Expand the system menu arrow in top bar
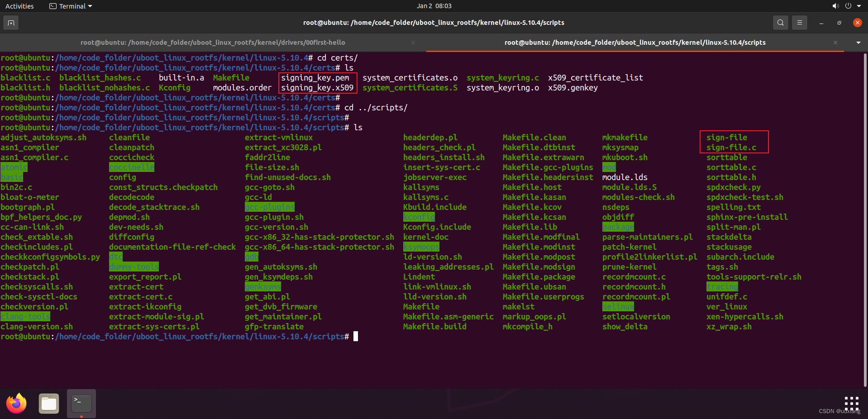The image size is (868, 419). 859,6
